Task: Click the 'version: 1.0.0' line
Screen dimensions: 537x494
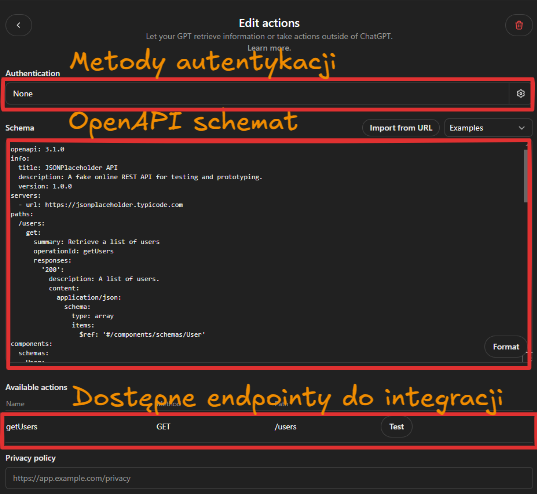Action: click(x=45, y=186)
